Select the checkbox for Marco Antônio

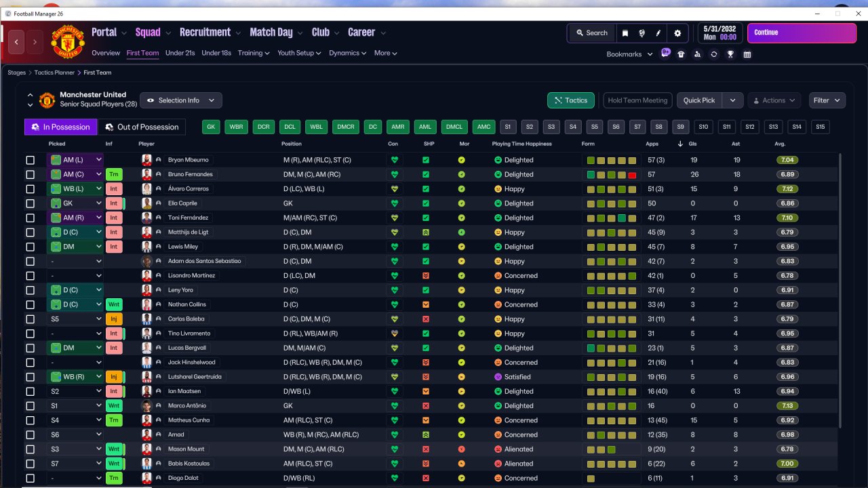tap(30, 405)
